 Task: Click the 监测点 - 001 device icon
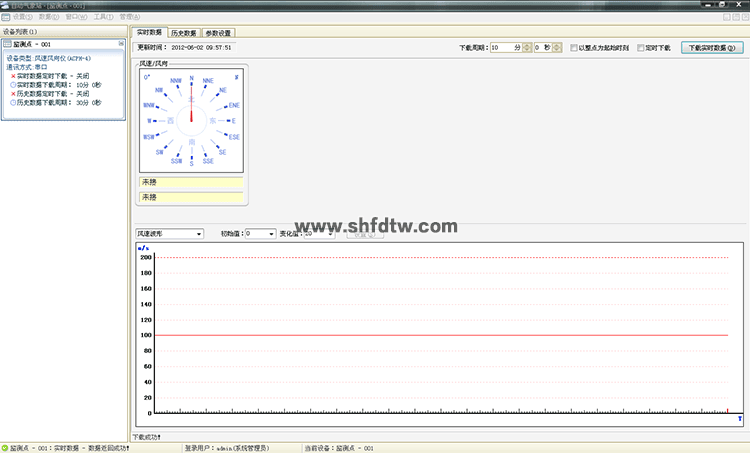(8, 45)
